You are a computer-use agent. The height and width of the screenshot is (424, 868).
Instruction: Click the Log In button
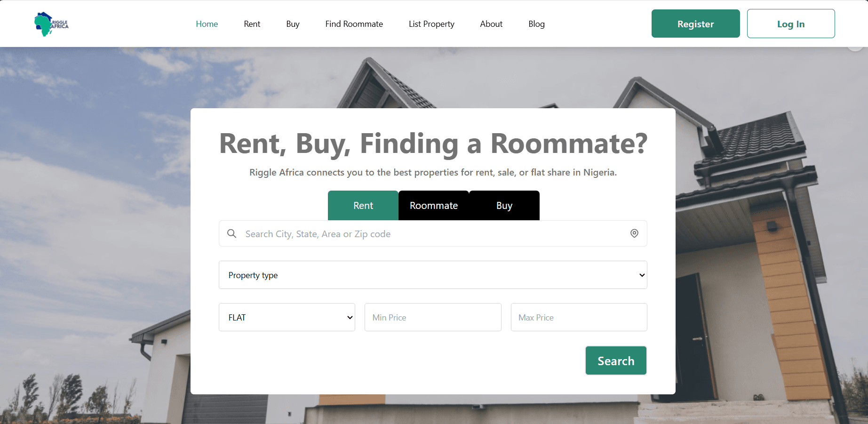[791, 24]
